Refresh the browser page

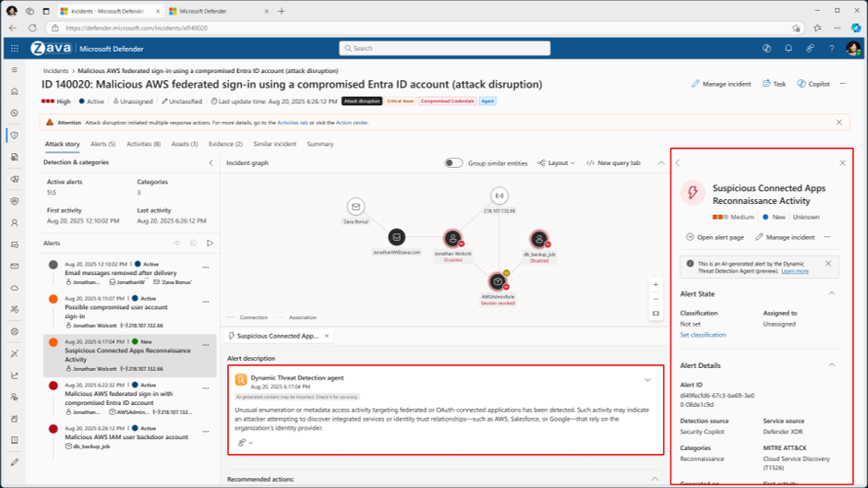point(32,28)
